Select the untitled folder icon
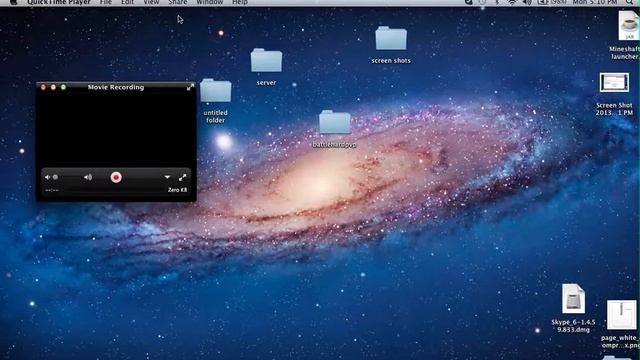The width and height of the screenshot is (640, 360). [x=216, y=91]
